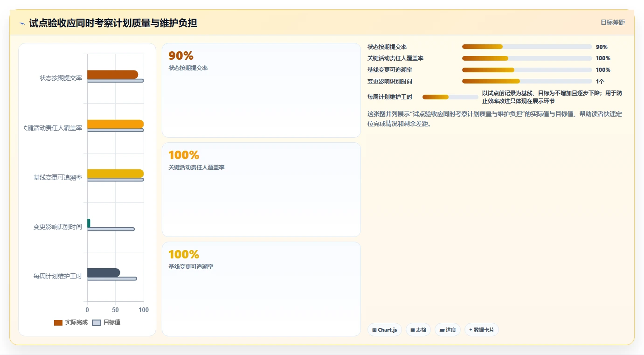Click the 基线变更可追溯率 progress bar
This screenshot has height=355, width=644.
[527, 70]
